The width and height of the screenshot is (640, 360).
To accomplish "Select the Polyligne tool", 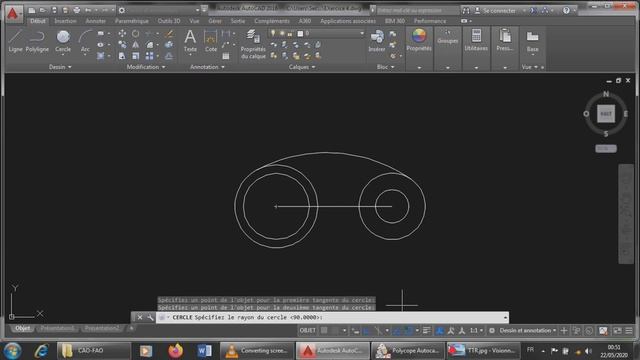I will tap(37, 41).
